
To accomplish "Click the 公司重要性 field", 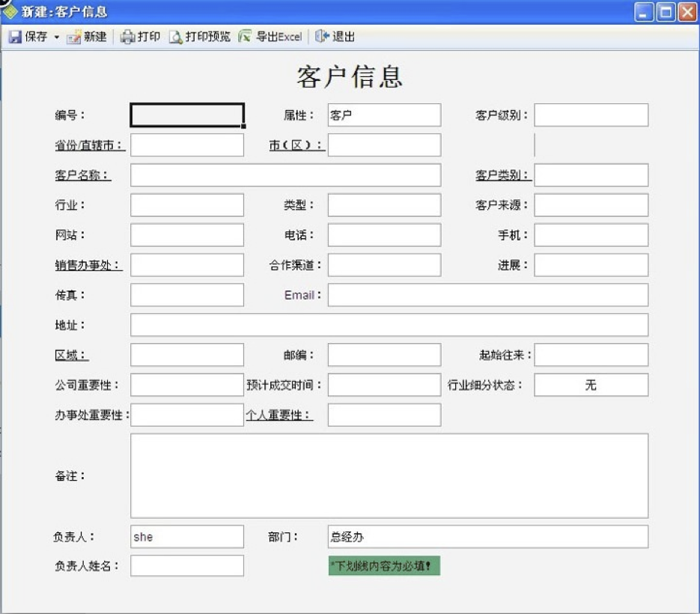I will 187,385.
